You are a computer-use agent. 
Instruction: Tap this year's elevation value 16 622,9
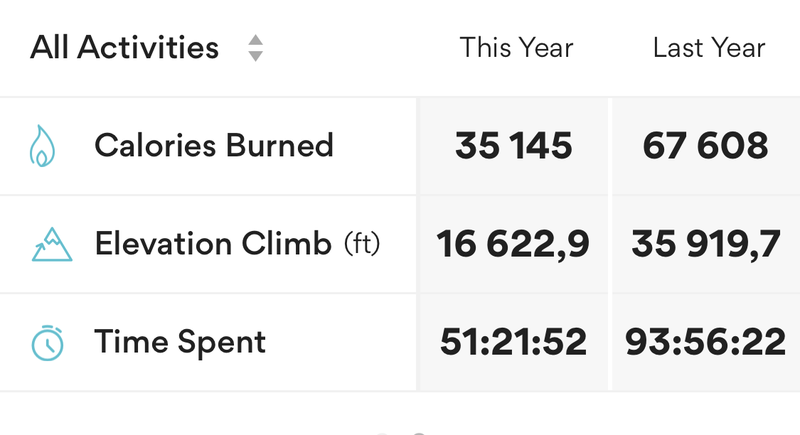coord(513,244)
